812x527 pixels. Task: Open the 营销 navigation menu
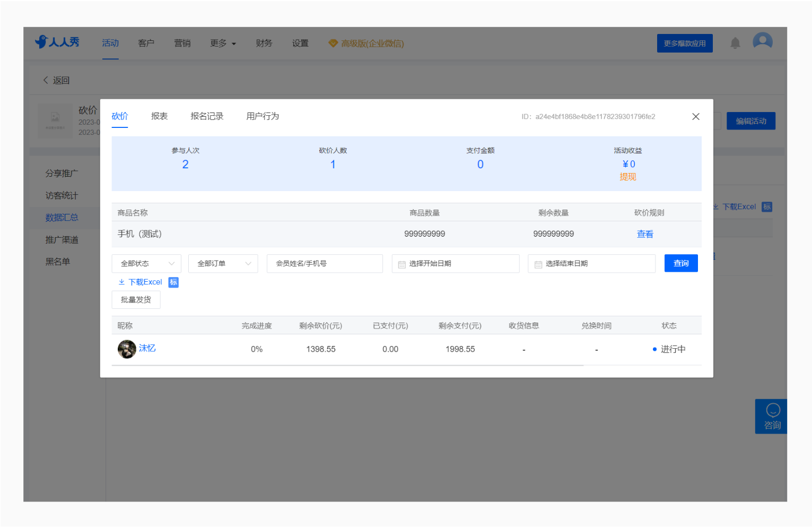(x=182, y=44)
